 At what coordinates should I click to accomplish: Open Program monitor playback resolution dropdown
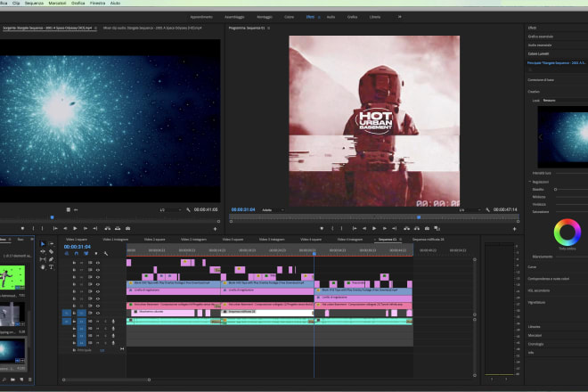pos(470,210)
